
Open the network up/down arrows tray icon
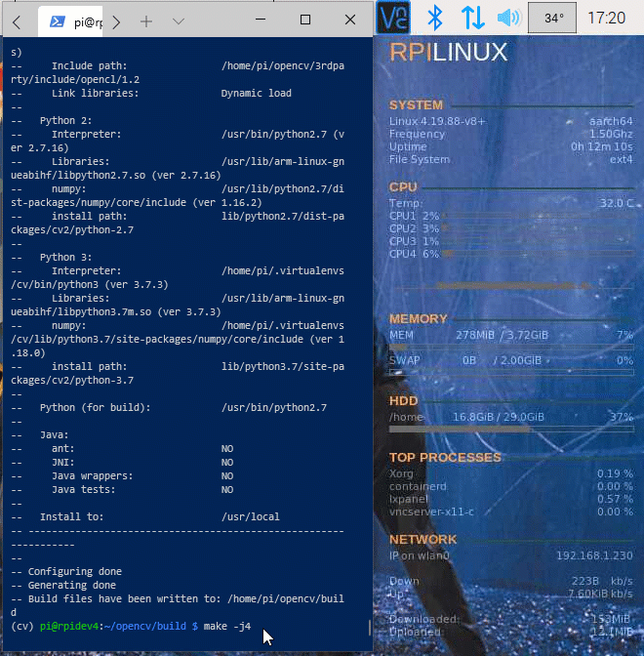[x=472, y=18]
